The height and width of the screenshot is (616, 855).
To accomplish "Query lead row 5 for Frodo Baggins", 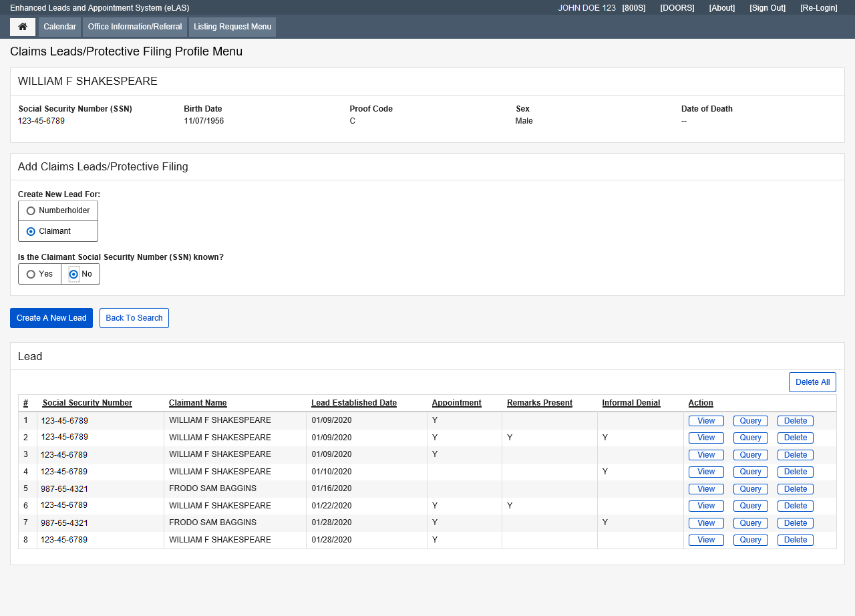I will point(750,489).
